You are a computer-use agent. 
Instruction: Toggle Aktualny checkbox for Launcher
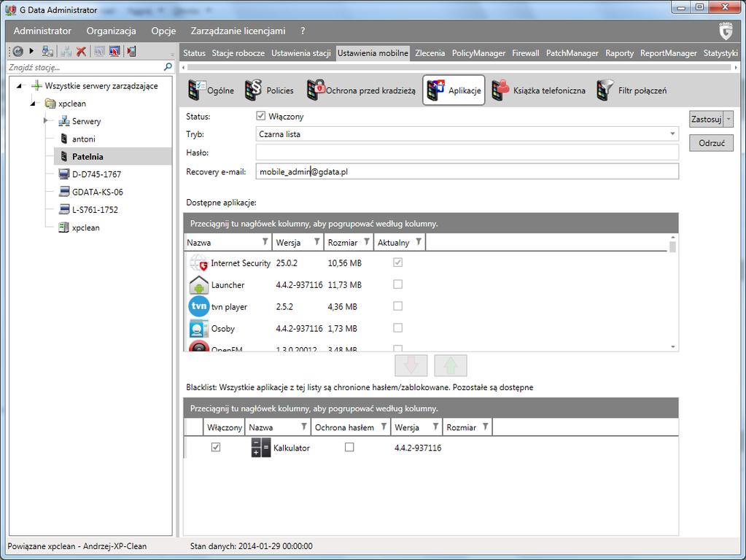[397, 284]
